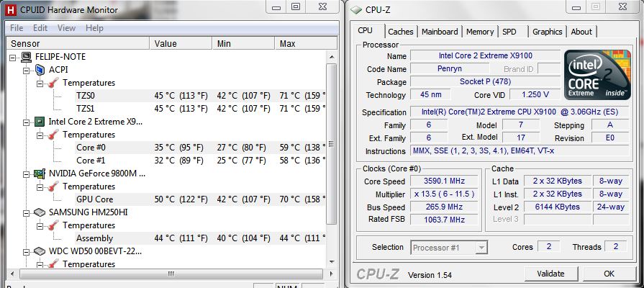The height and width of the screenshot is (288, 644).
Task: Click the vertical scrollbar thumb in Hardware Monitor
Action: pyautogui.click(x=332, y=143)
